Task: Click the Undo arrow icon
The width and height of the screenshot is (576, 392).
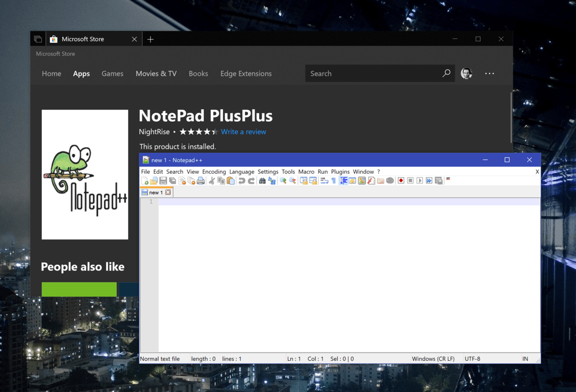Action: point(242,180)
